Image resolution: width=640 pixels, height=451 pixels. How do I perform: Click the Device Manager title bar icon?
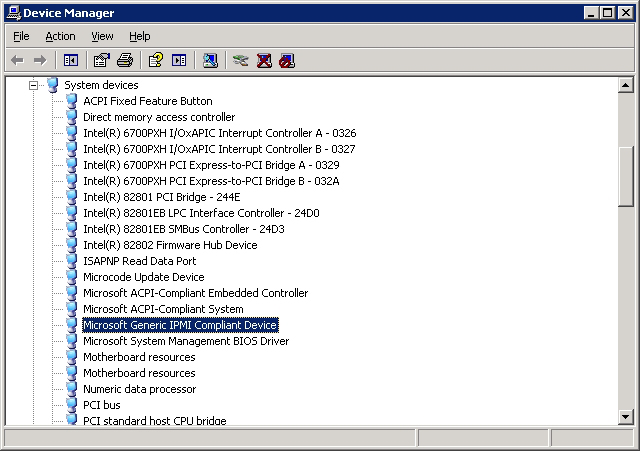(14, 13)
